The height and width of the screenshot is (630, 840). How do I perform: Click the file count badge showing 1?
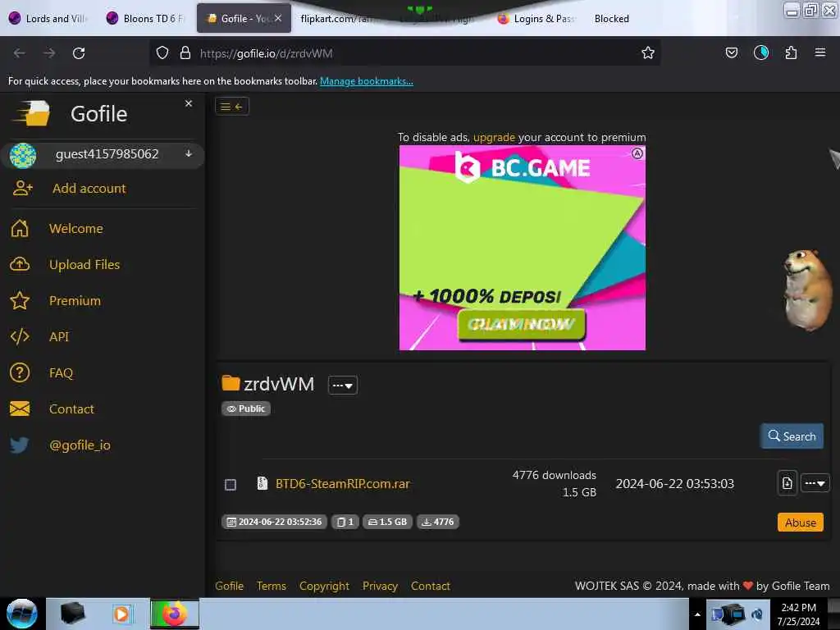345,522
